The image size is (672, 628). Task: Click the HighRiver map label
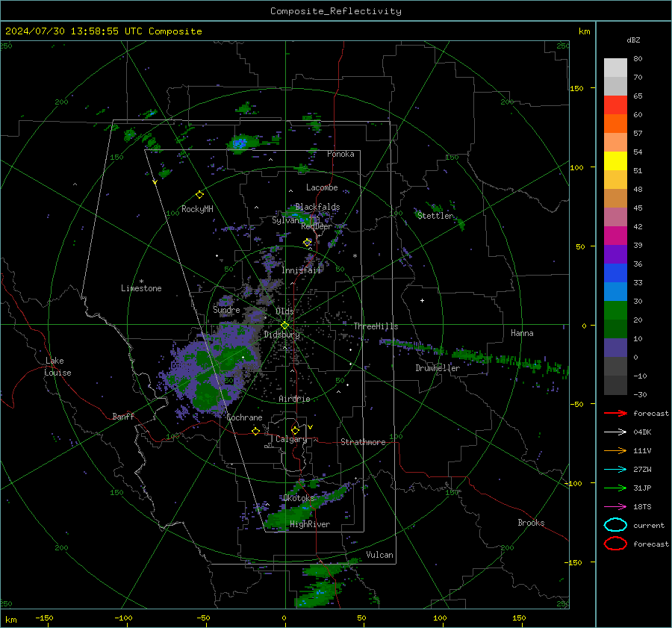coord(310,524)
